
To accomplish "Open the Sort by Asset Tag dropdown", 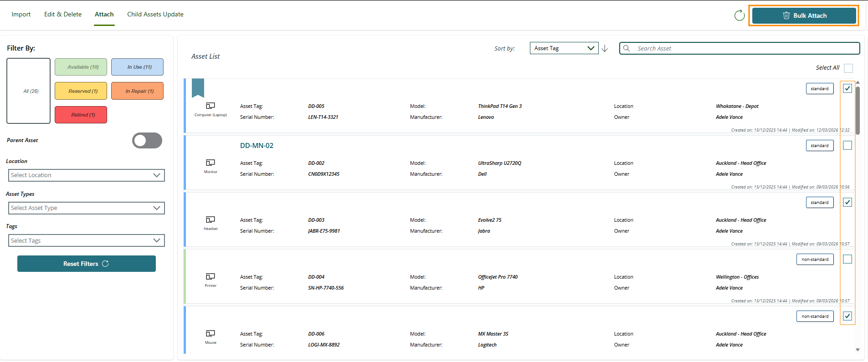I will point(564,48).
